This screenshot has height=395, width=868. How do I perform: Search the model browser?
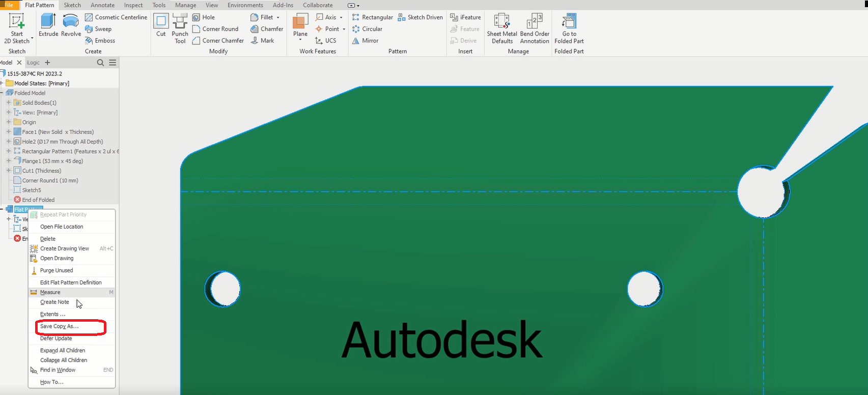100,63
